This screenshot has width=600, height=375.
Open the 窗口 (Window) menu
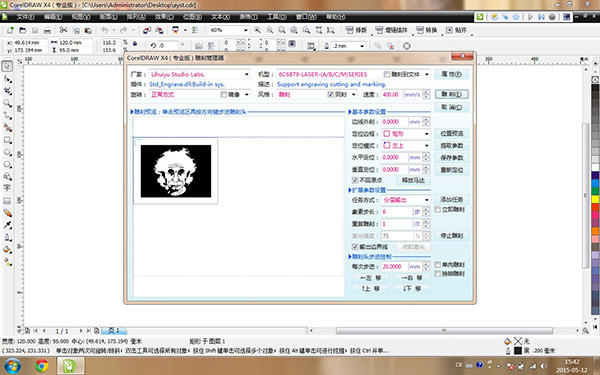tap(307, 17)
